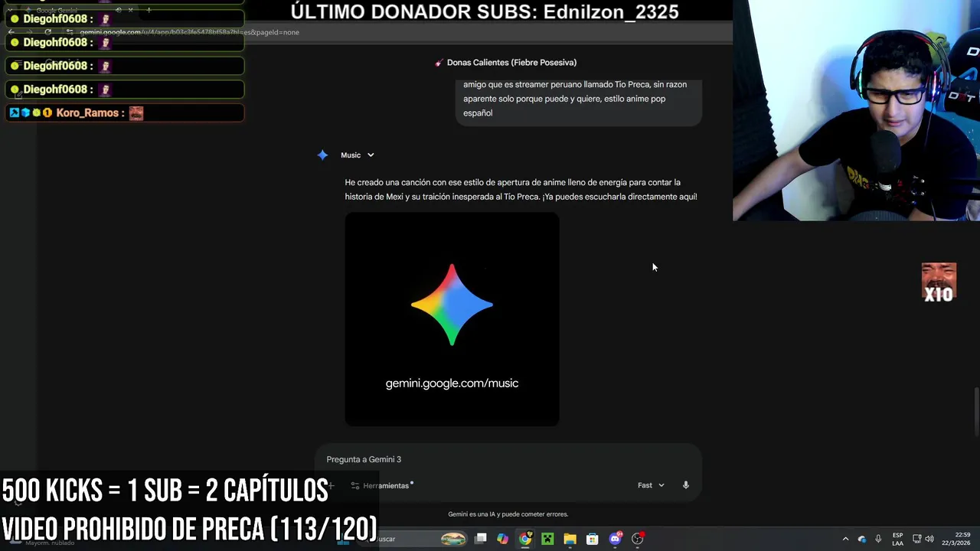Click the OneDrive cloud tray icon
This screenshot has height=551, width=980.
(862, 539)
